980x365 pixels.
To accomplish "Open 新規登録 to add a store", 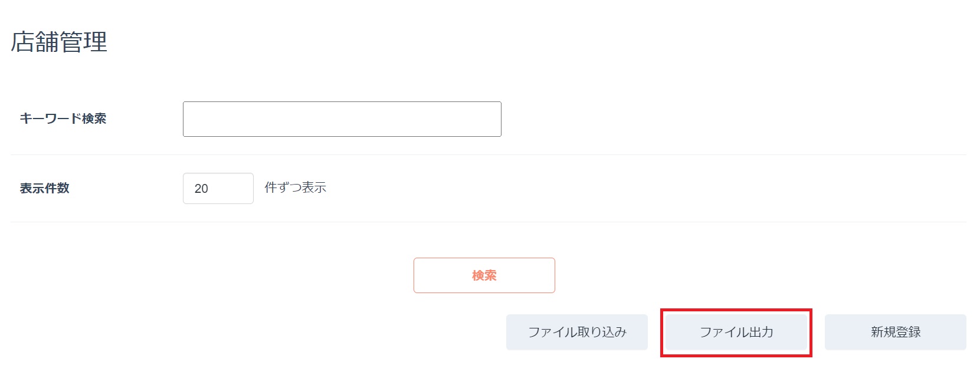I will tap(895, 332).
